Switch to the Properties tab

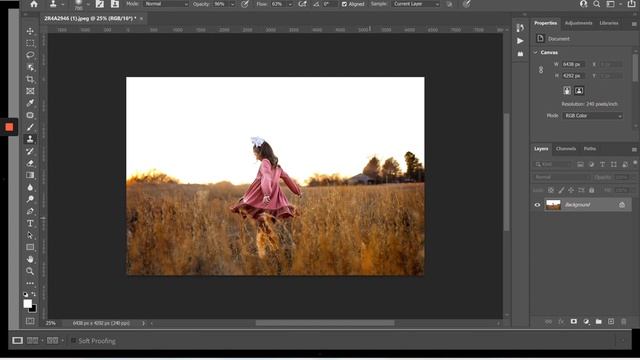tap(546, 23)
